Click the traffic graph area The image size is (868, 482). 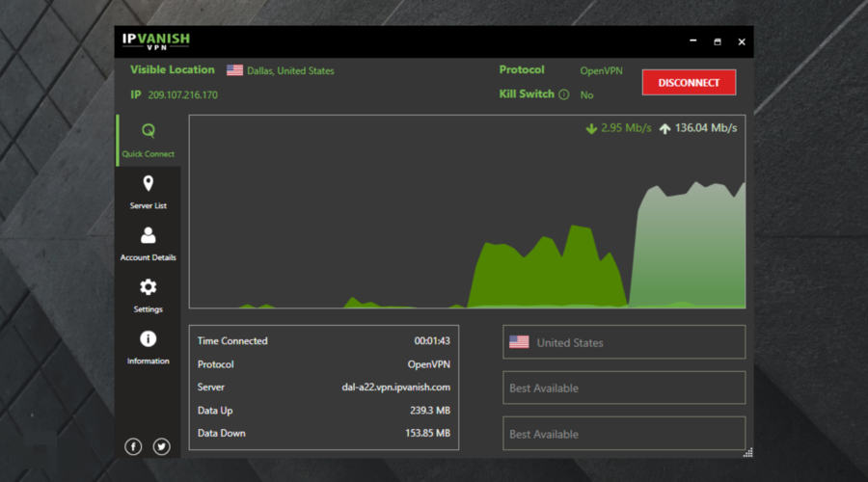coord(467,211)
